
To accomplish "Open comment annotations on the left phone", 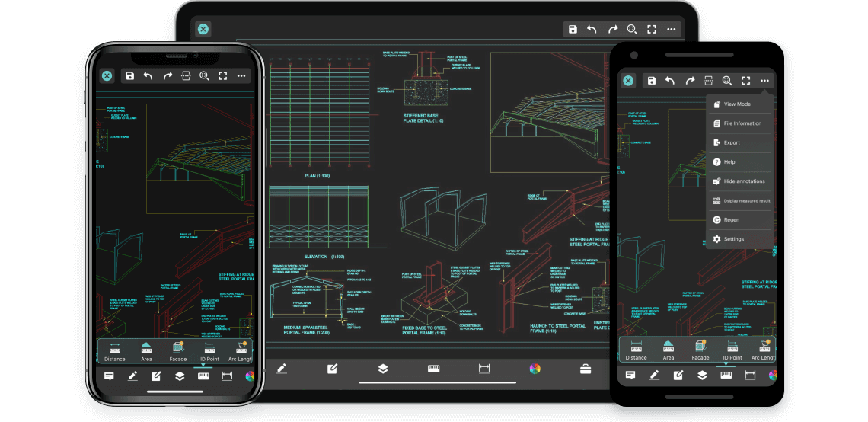I will [x=109, y=376].
